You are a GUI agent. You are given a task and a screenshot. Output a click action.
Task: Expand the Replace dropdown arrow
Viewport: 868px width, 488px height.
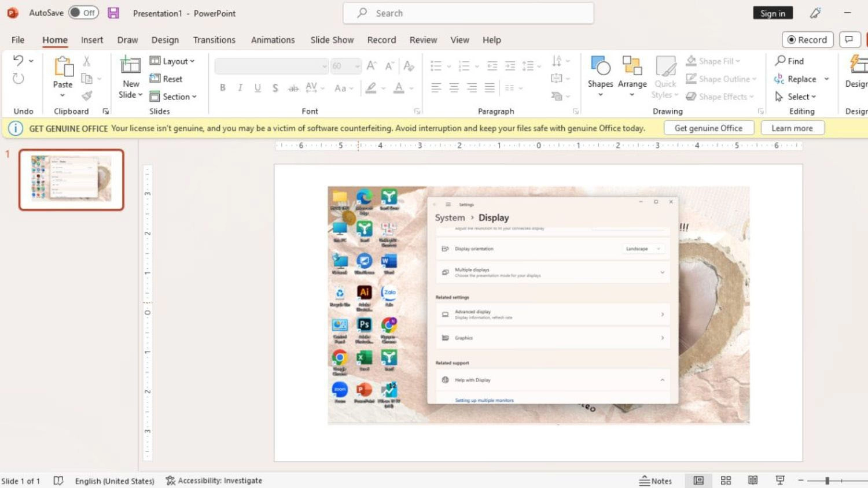point(826,79)
